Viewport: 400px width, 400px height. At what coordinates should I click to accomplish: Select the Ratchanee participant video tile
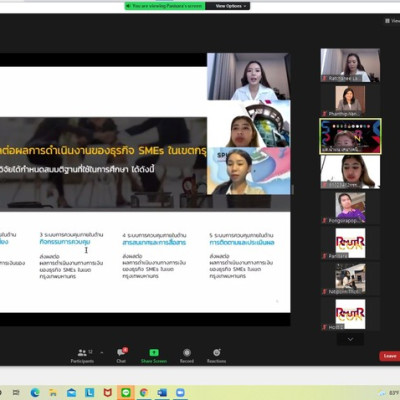pyautogui.click(x=350, y=65)
